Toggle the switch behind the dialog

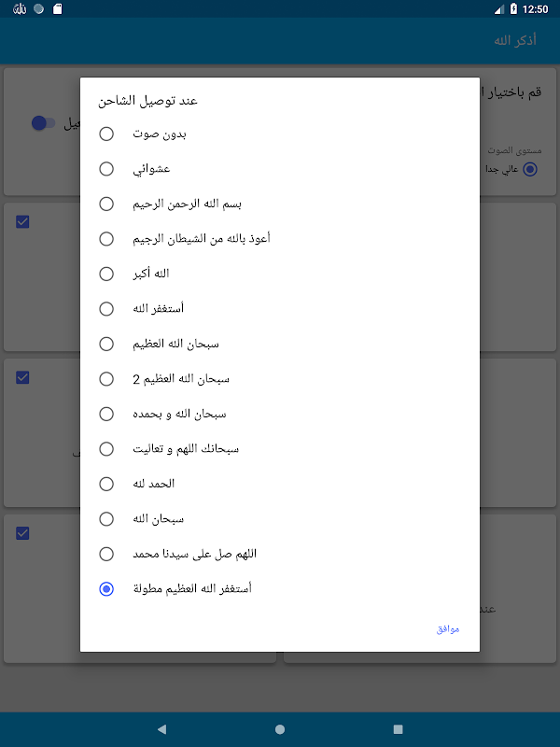(43, 123)
